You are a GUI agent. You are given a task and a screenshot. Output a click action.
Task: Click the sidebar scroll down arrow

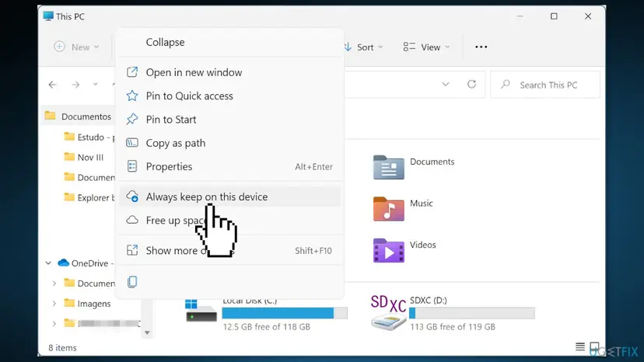(x=147, y=332)
